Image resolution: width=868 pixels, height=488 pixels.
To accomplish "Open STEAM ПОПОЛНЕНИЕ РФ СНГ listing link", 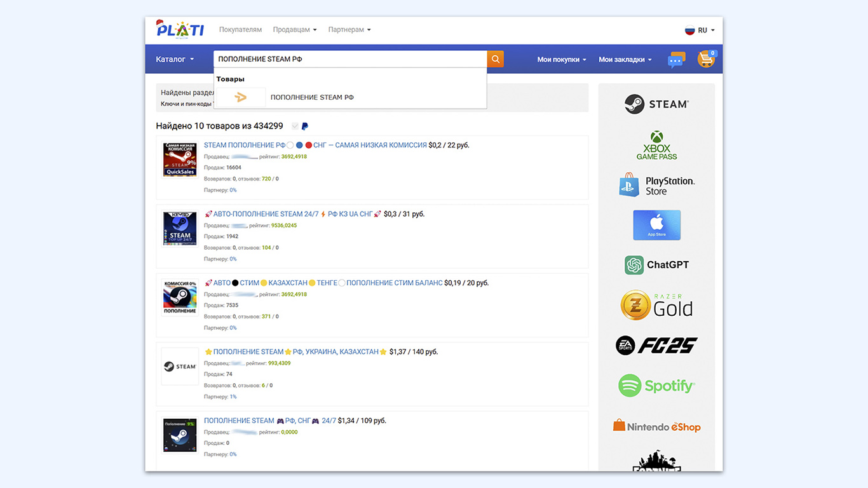I will (x=315, y=145).
